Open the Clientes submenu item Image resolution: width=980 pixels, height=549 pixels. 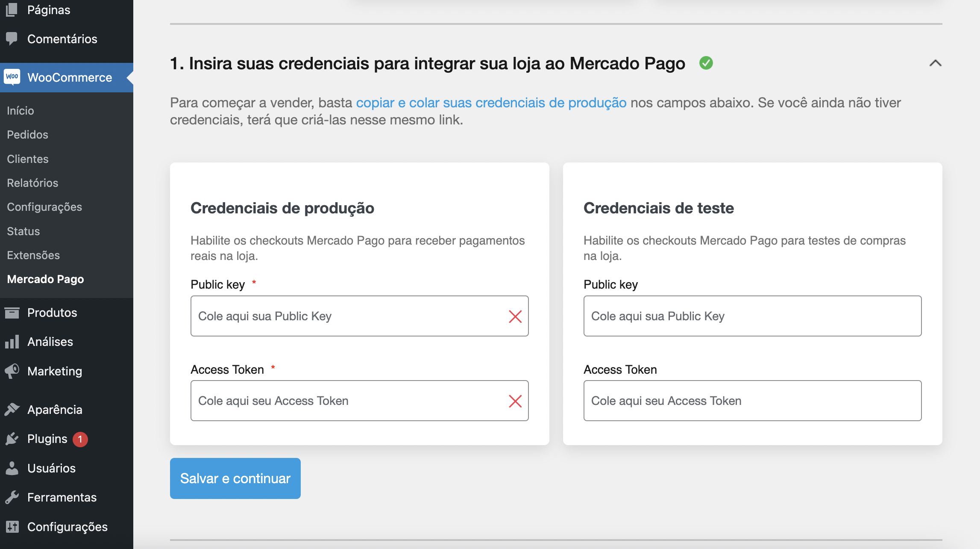[28, 159]
